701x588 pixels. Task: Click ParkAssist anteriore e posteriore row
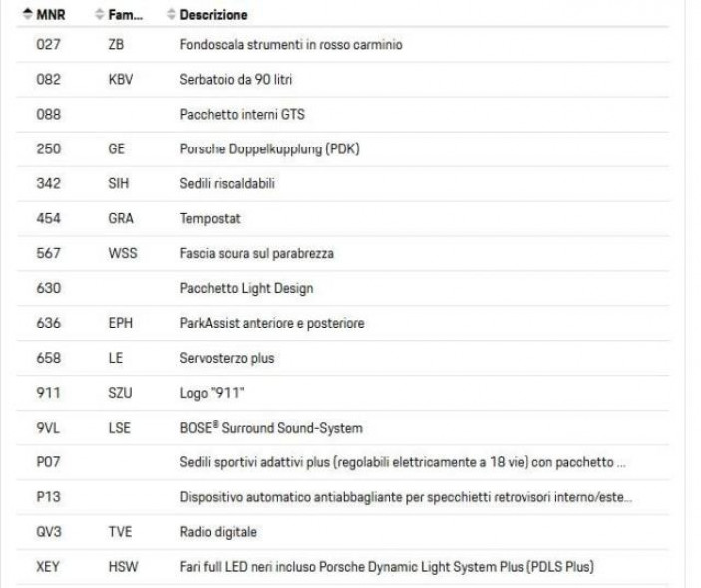tap(343, 324)
